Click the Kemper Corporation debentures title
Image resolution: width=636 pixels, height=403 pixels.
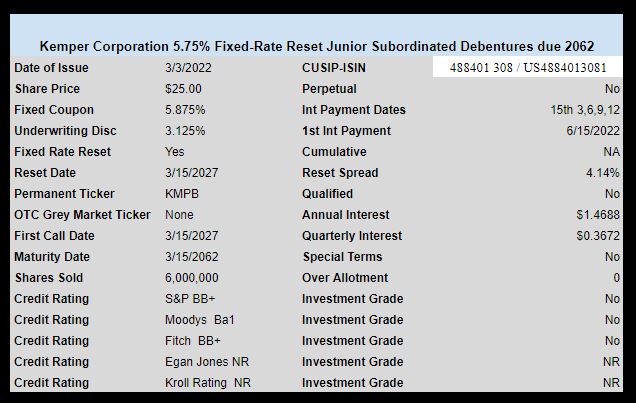[x=317, y=46]
